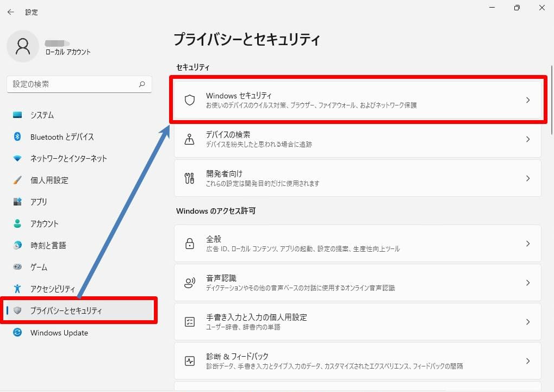Open 全般 privacy settings entry

[358, 244]
